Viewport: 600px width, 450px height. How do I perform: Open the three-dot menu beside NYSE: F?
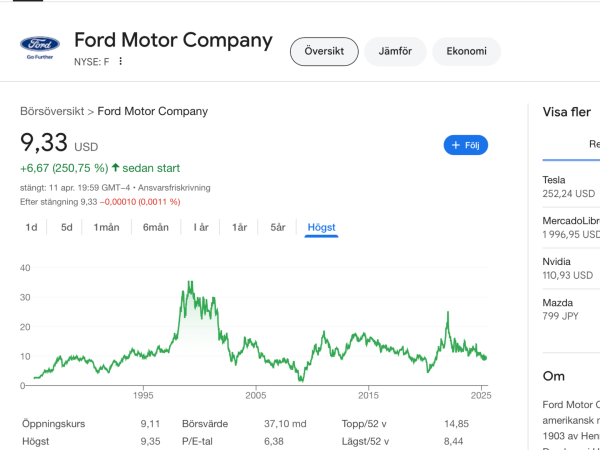[x=121, y=61]
